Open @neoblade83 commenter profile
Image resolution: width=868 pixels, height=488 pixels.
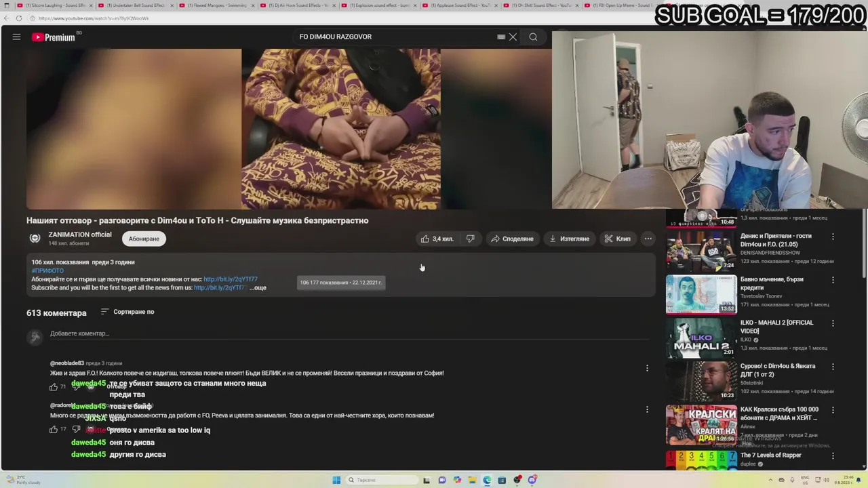tap(66, 363)
